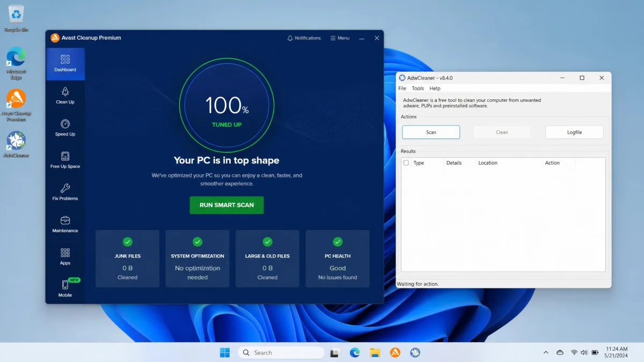The image size is (644, 362).
Task: Open the Windows Start menu
Action: click(225, 352)
